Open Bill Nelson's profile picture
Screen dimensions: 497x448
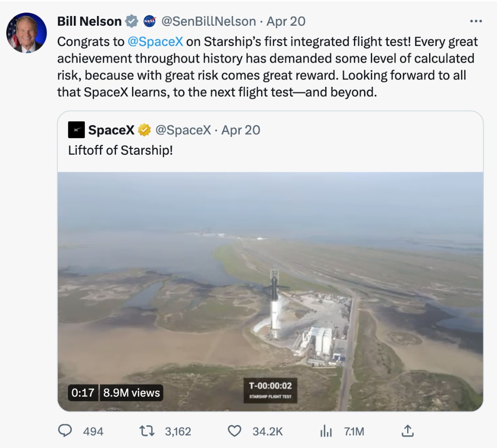[x=26, y=33]
